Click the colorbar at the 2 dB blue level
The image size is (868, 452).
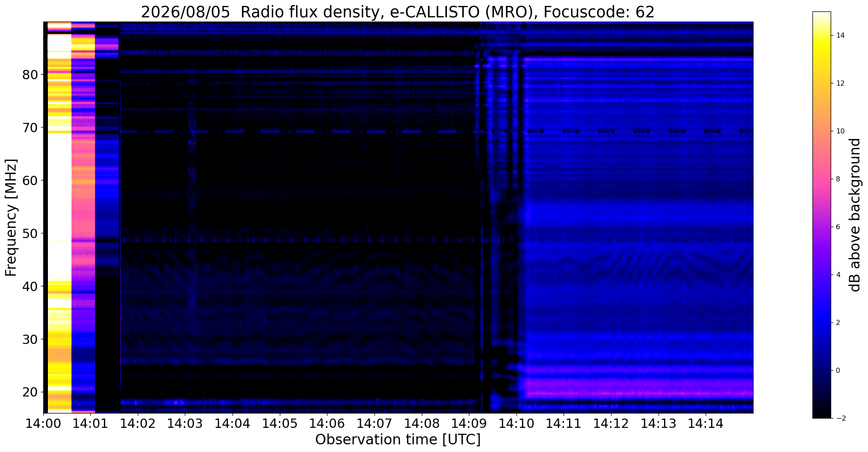click(x=821, y=322)
